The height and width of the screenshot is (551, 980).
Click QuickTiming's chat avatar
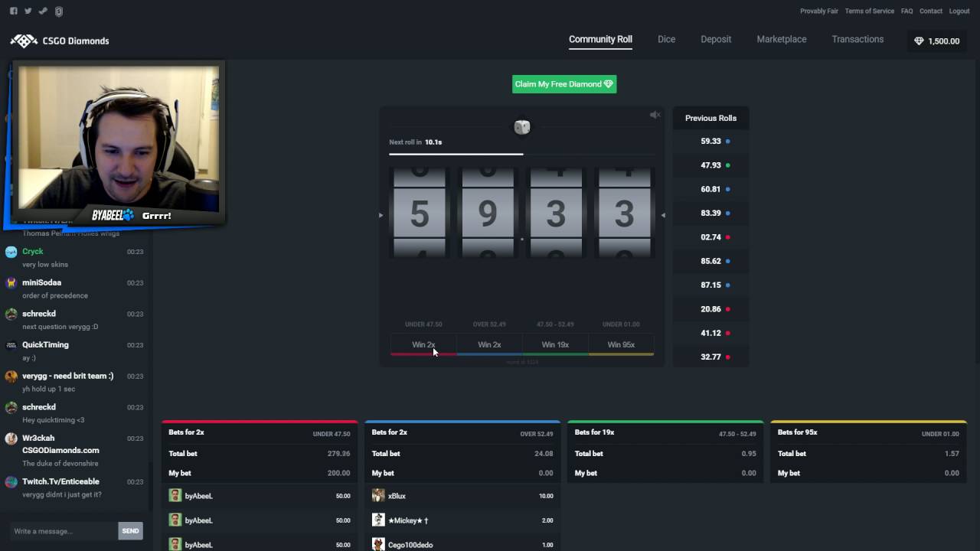(11, 345)
